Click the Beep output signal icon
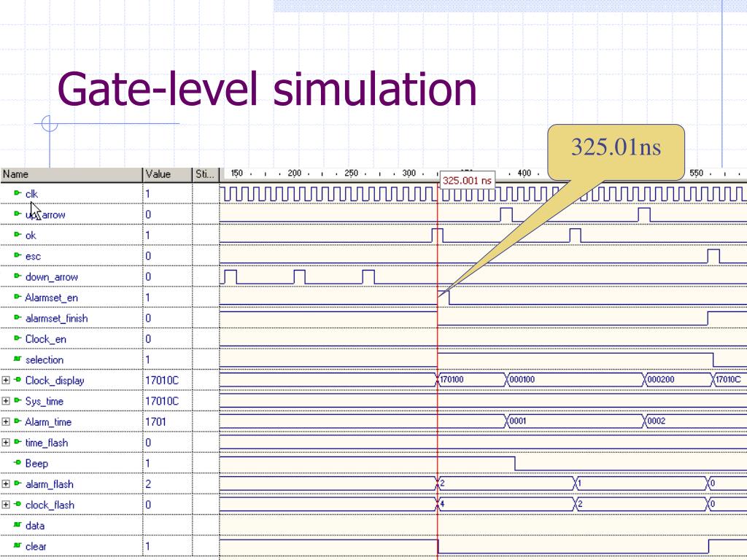The image size is (747, 560). click(18, 462)
